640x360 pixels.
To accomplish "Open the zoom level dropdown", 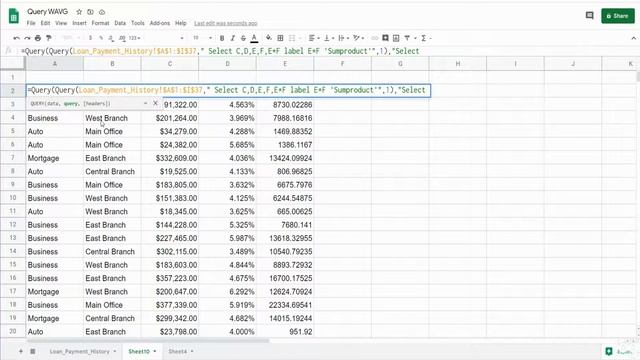I will pos(71,38).
